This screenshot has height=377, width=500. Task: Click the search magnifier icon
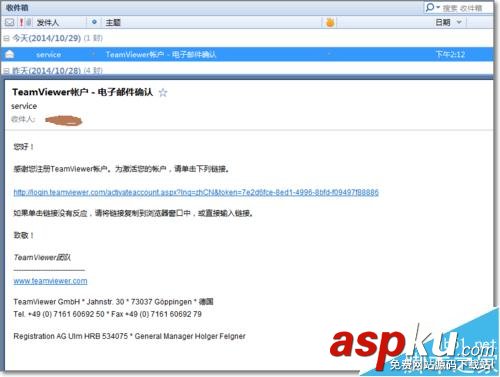point(430,7)
